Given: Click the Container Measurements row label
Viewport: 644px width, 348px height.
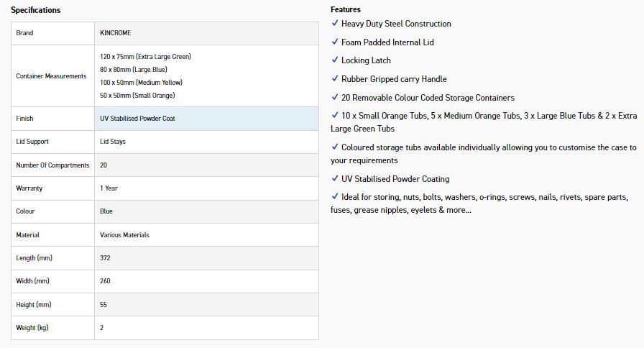Looking at the screenshot, I should click(x=51, y=76).
